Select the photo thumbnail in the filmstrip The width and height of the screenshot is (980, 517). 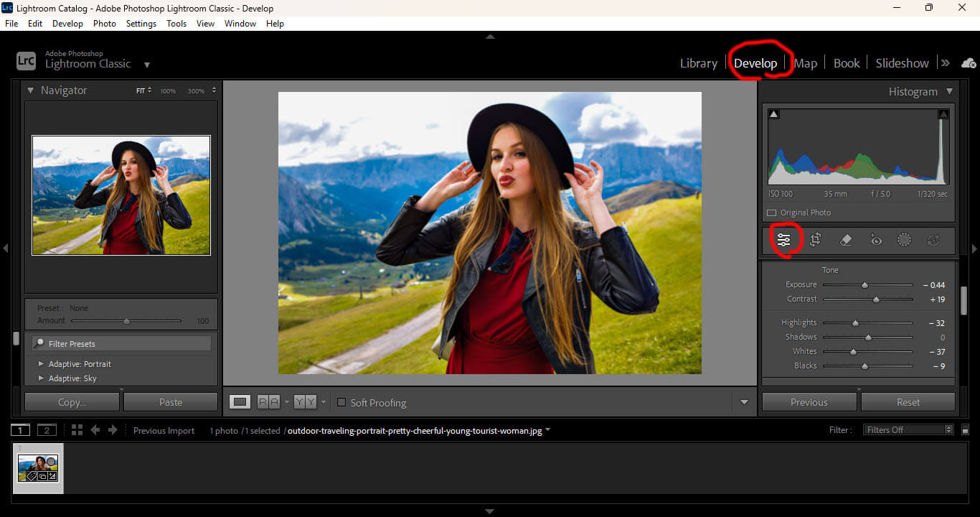[37, 468]
